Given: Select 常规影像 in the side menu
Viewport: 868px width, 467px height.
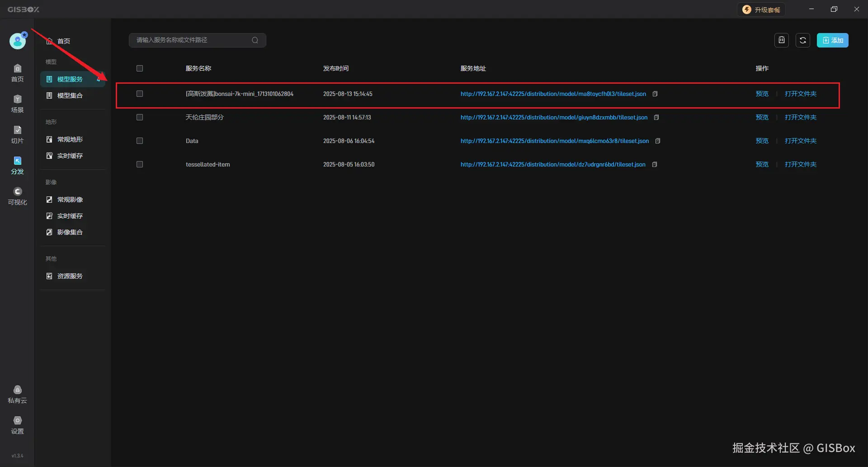Looking at the screenshot, I should 72,200.
